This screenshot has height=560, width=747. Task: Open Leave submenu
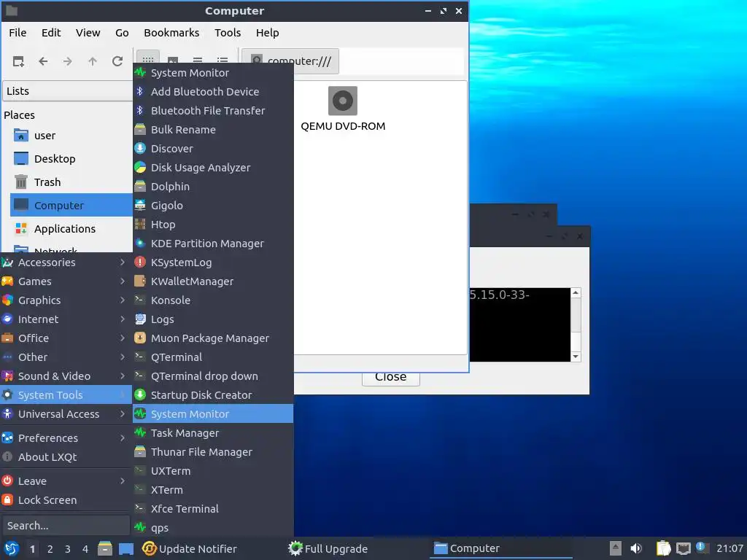[x=66, y=481]
